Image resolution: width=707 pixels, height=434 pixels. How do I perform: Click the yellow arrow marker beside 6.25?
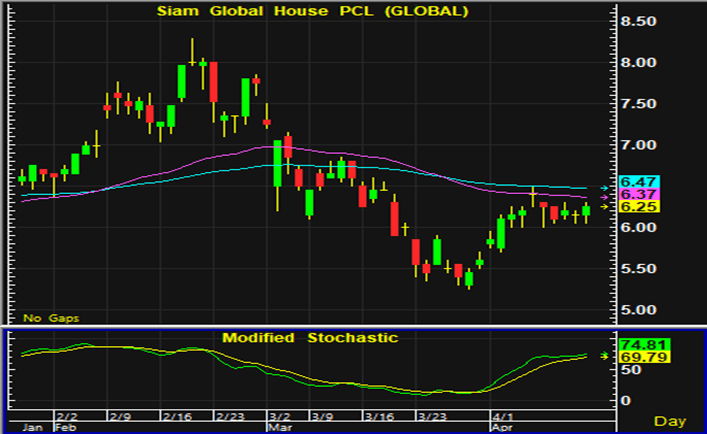tap(604, 207)
